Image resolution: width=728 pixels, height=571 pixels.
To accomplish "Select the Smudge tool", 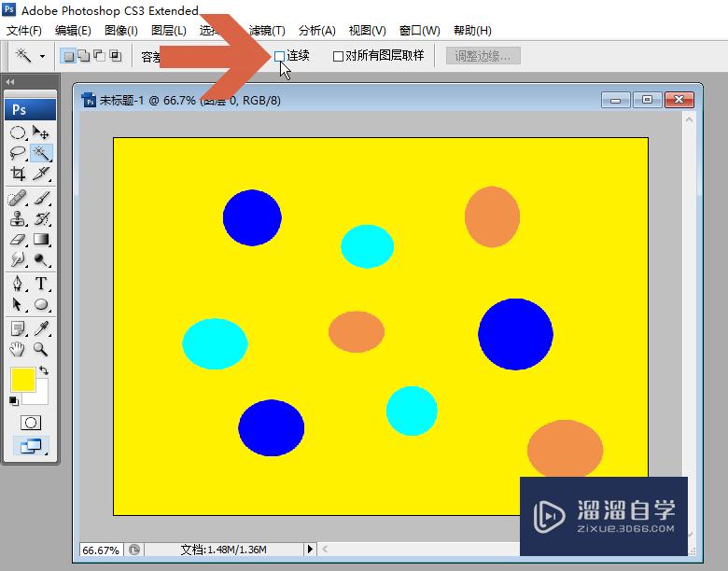I will (x=18, y=259).
